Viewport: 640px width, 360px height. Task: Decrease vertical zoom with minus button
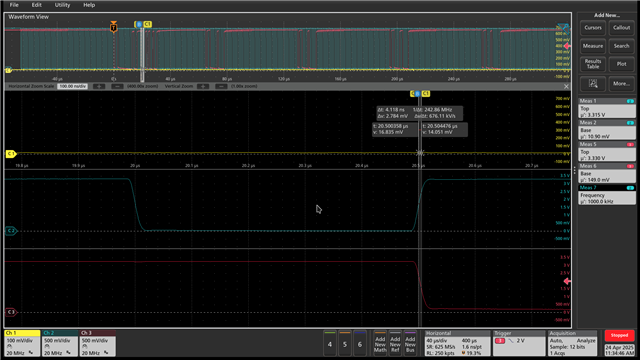pyautogui.click(x=221, y=87)
